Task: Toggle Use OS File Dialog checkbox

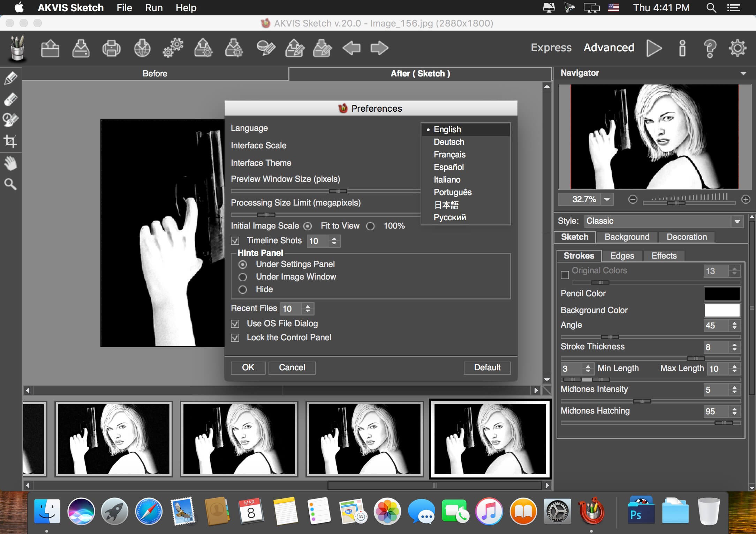Action: (x=235, y=324)
